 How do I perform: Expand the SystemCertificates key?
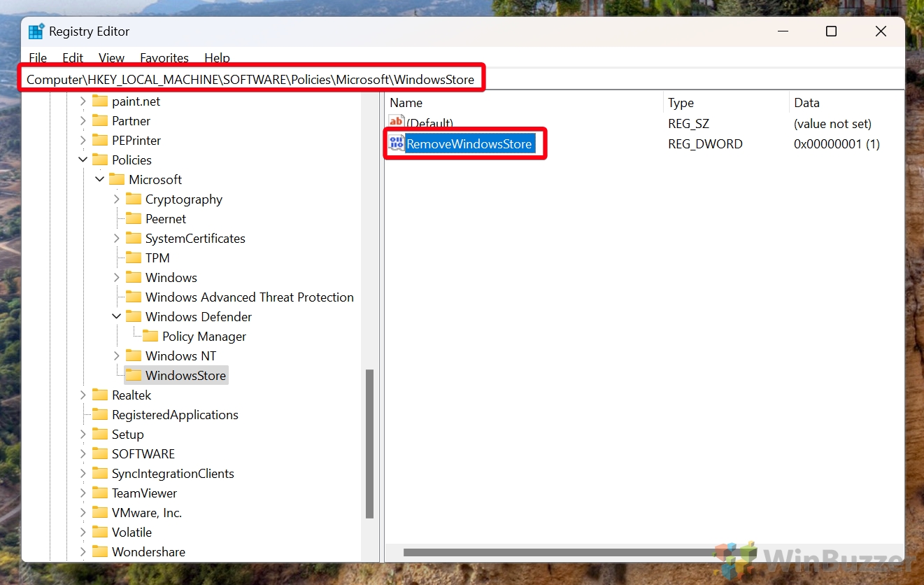[117, 239]
